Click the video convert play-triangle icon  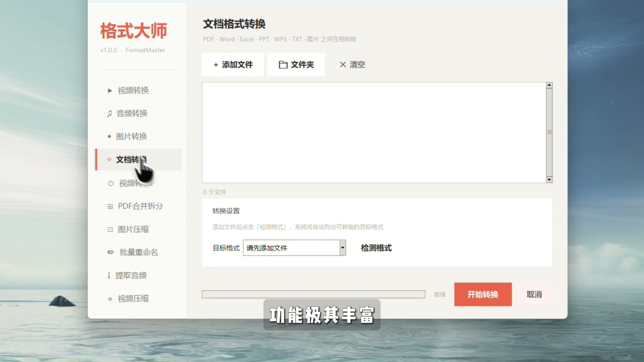coord(110,90)
